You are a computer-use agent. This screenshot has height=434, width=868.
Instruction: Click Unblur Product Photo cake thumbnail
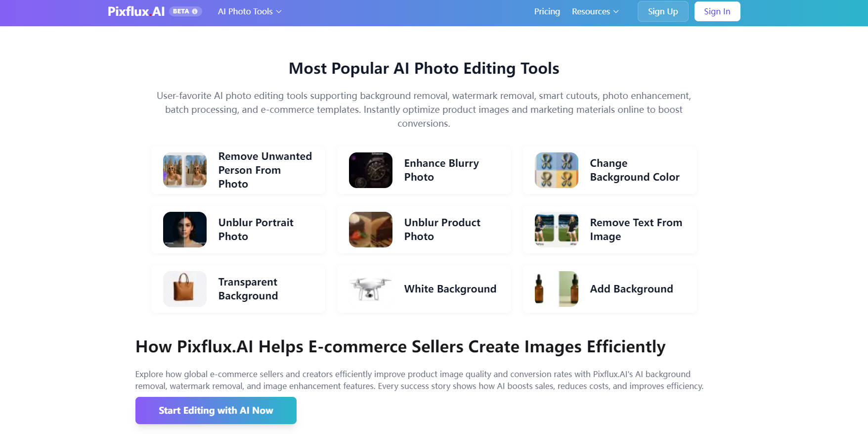pos(371,230)
